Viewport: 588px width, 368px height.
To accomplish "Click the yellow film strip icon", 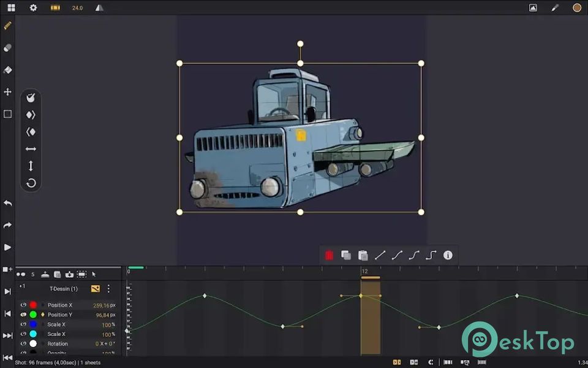I will pos(56,7).
